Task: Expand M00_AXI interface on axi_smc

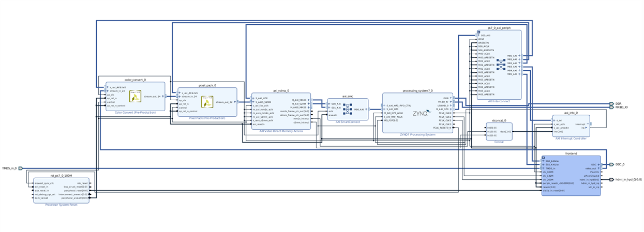Action: pos(366,109)
